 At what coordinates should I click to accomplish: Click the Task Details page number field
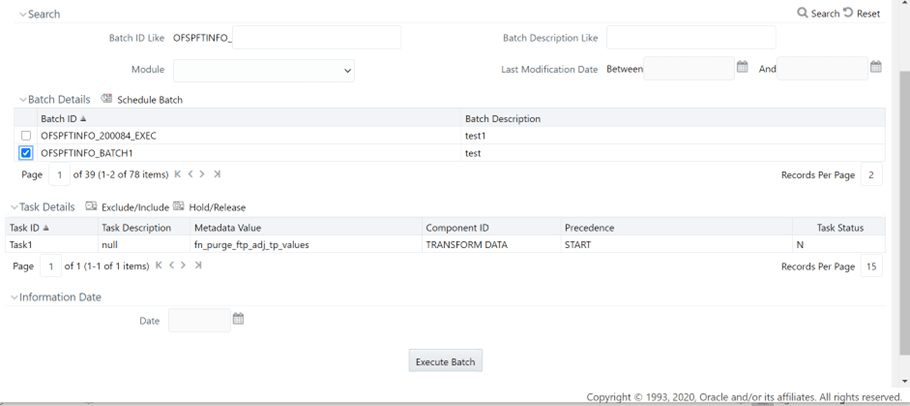[x=50, y=266]
